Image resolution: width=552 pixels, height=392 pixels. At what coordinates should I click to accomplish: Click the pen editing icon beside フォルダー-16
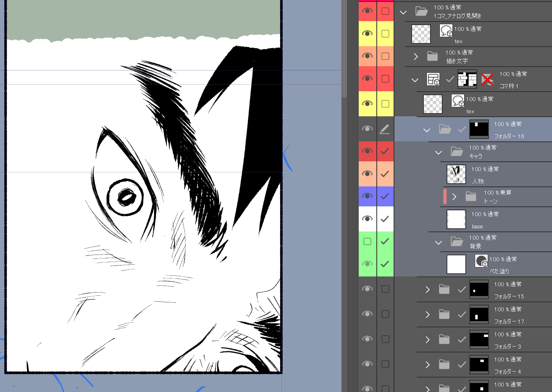point(385,129)
